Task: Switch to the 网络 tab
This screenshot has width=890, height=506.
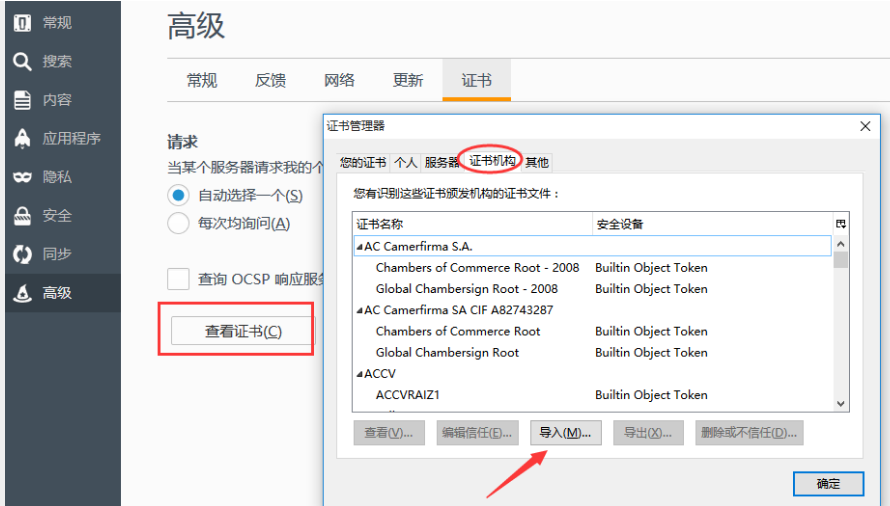Action: pyautogui.click(x=339, y=81)
